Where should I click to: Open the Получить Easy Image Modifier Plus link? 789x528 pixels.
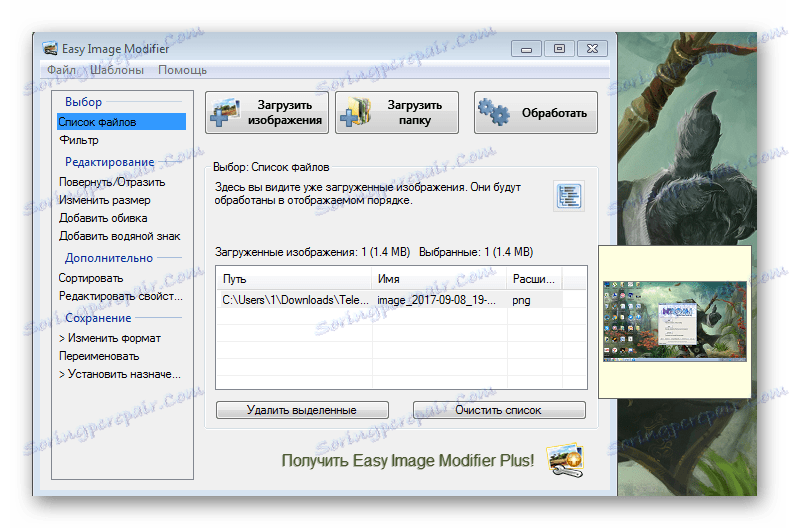tap(408, 460)
